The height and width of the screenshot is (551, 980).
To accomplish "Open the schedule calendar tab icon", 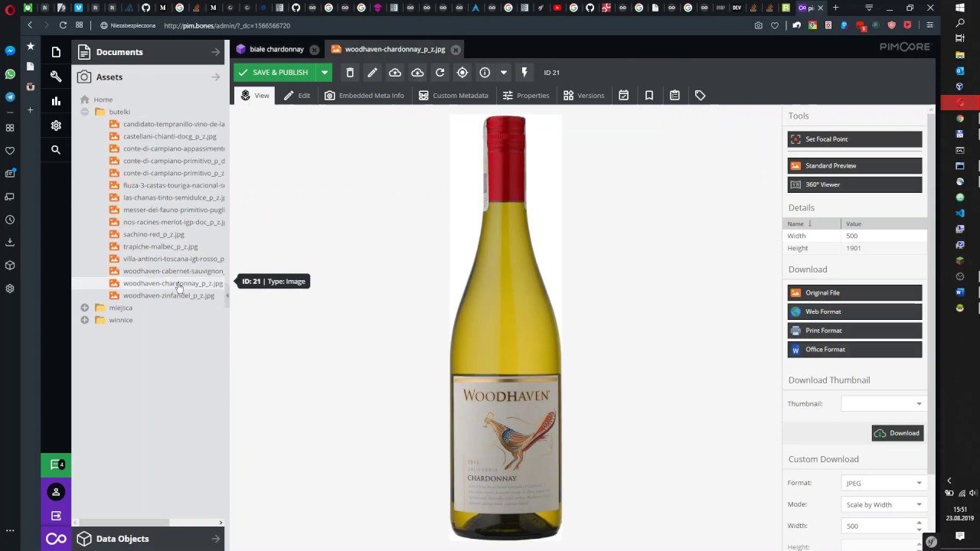I will [x=624, y=96].
